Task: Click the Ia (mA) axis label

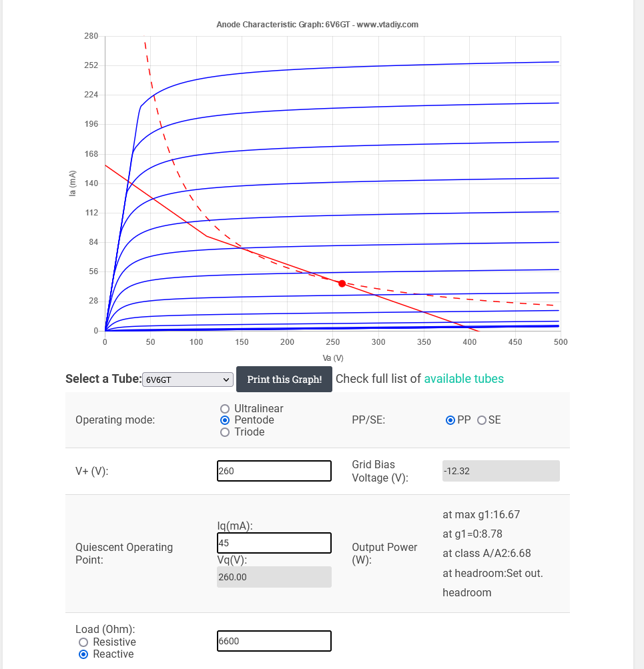Action: click(x=73, y=183)
